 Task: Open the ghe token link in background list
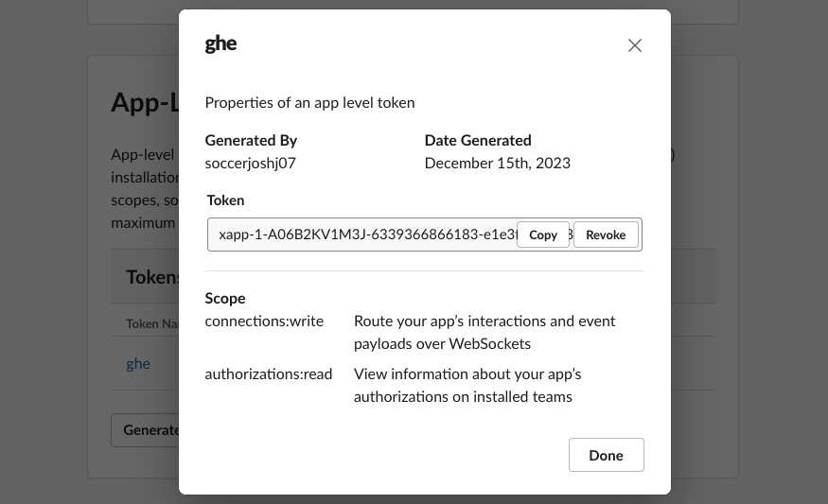click(x=138, y=363)
